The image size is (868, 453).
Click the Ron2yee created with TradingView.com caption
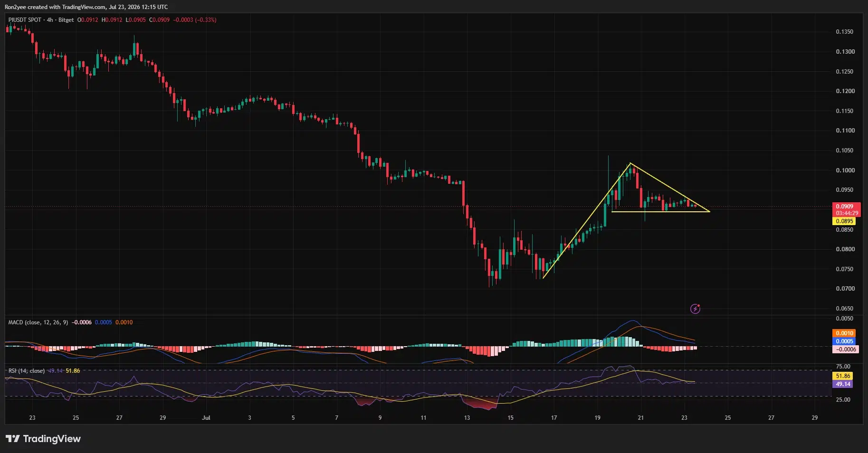click(x=86, y=7)
